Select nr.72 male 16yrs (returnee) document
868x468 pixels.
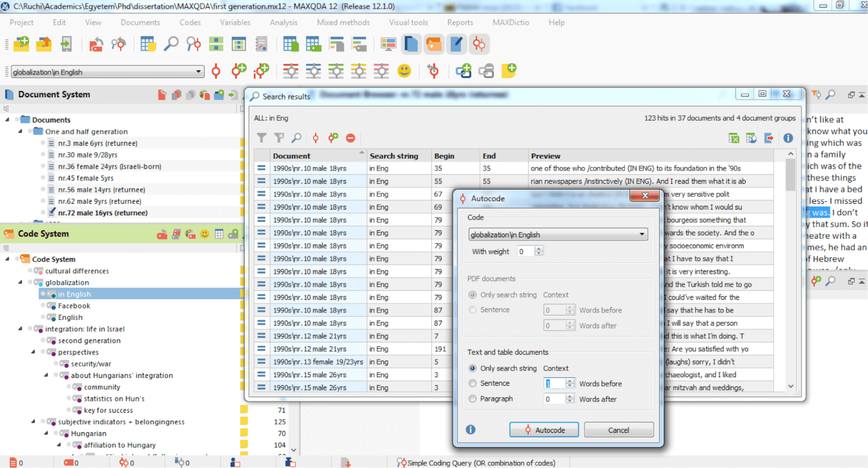(x=103, y=213)
